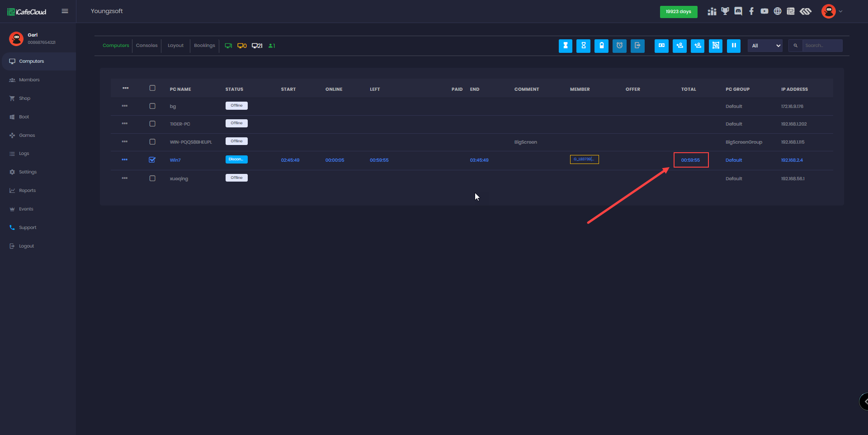Open Members in the left sidebar

[x=29, y=80]
